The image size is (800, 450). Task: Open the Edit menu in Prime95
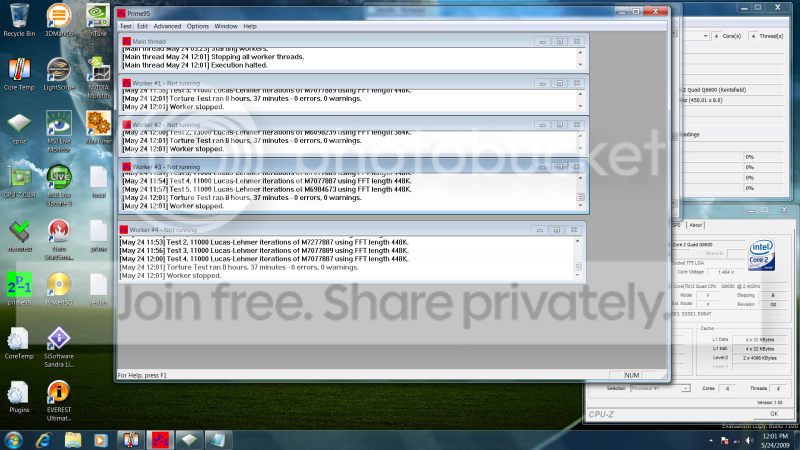coord(142,26)
